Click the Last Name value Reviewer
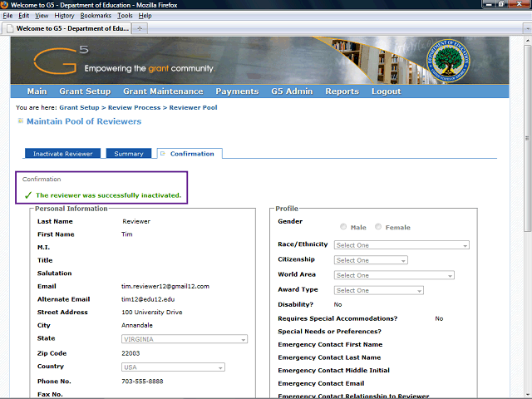The width and height of the screenshot is (532, 399). click(x=136, y=221)
